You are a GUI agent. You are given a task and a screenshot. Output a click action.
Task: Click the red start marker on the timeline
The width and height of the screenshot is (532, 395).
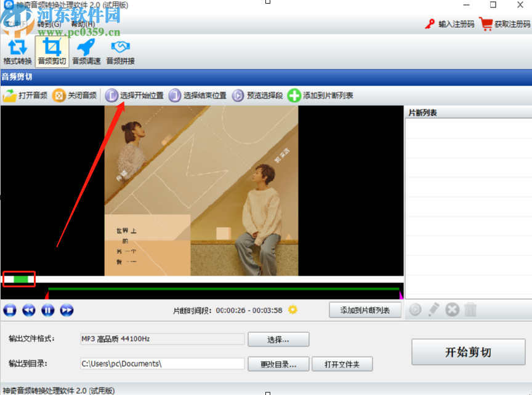(x=47, y=295)
